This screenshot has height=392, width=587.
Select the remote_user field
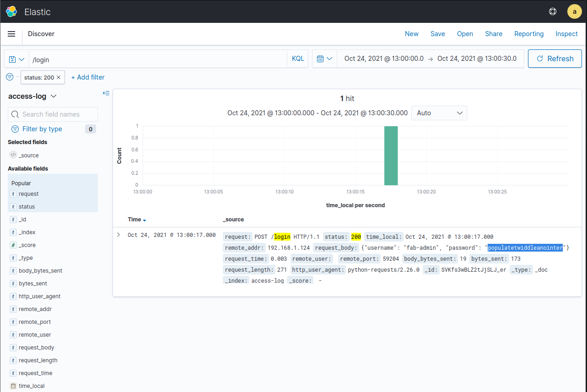click(x=35, y=335)
